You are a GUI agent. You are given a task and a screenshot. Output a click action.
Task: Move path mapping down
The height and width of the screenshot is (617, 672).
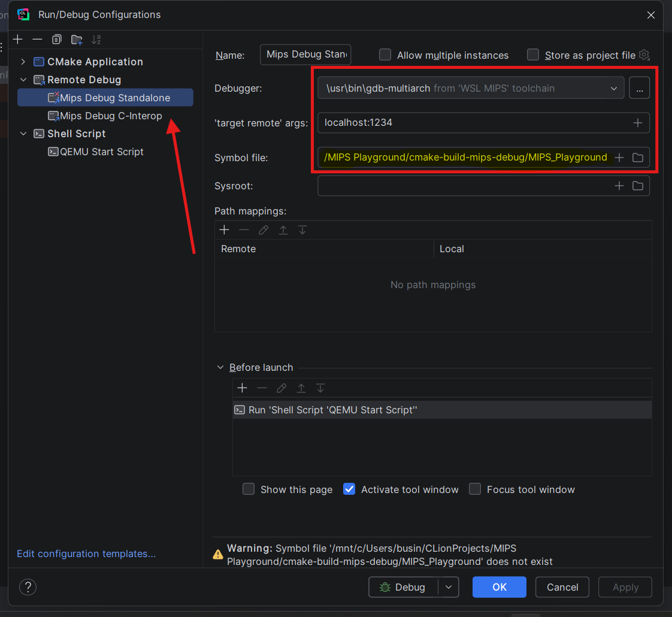pos(302,230)
